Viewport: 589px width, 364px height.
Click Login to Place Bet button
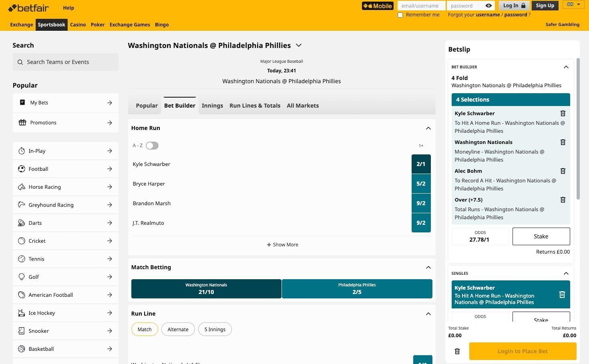[x=523, y=351]
